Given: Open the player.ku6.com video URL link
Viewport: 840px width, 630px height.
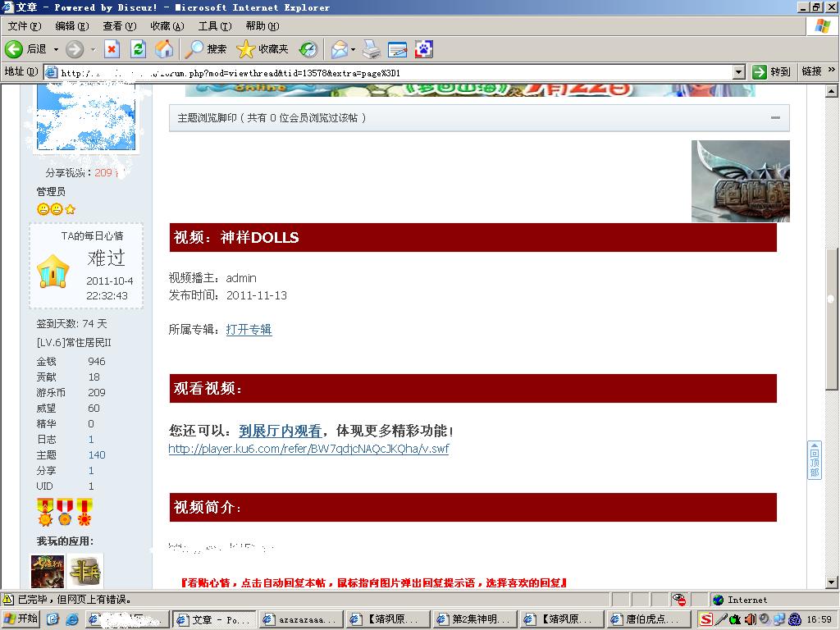Looking at the screenshot, I should pos(308,449).
